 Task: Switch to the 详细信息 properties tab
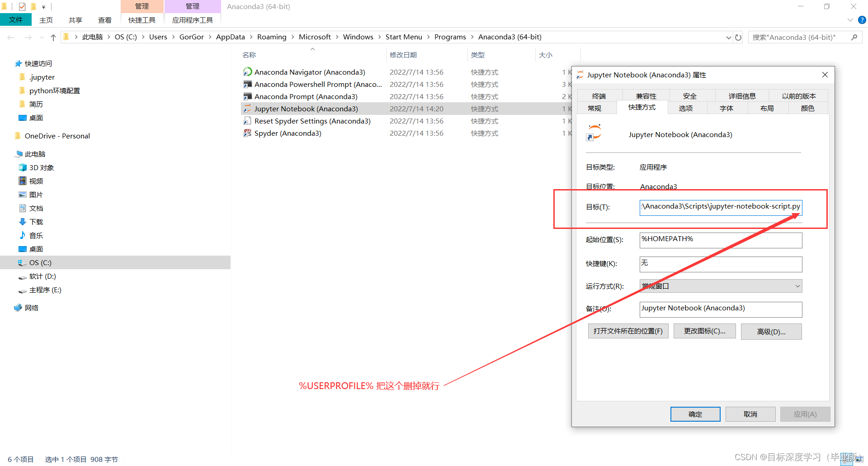(x=742, y=96)
